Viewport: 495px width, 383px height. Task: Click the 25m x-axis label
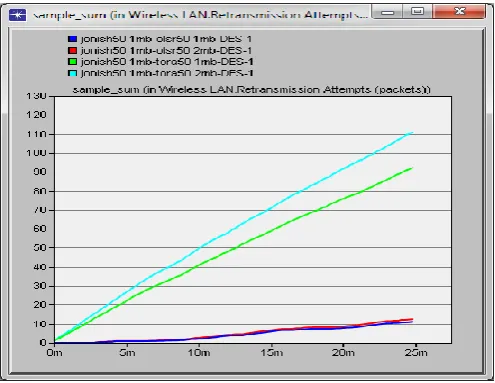(x=416, y=353)
